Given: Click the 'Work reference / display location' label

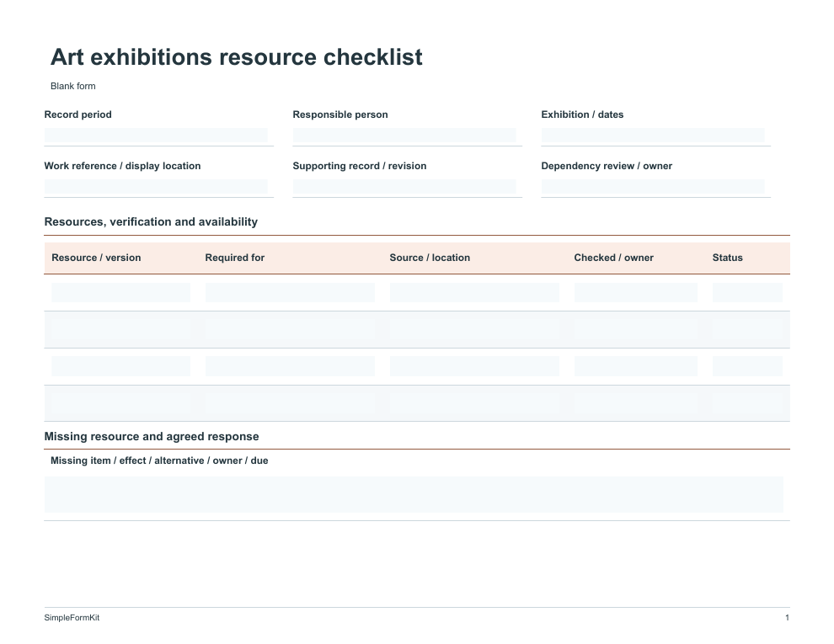Looking at the screenshot, I should click(122, 166).
